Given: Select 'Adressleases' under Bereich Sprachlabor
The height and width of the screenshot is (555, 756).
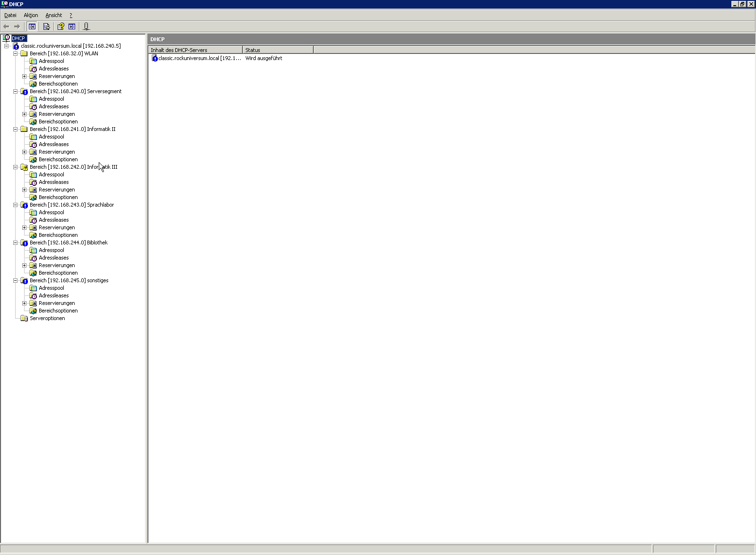Looking at the screenshot, I should point(54,220).
